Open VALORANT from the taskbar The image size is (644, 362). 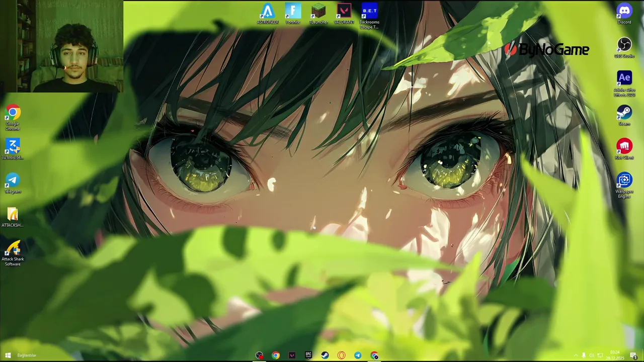point(292,355)
